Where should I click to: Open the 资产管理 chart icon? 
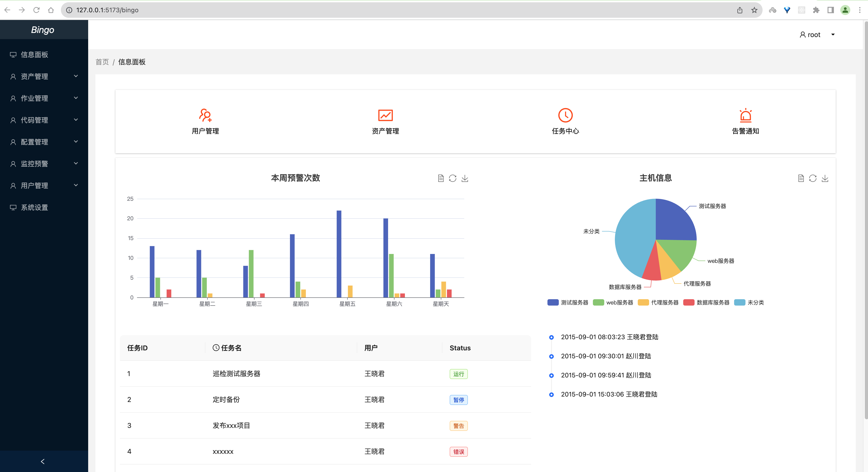[385, 115]
